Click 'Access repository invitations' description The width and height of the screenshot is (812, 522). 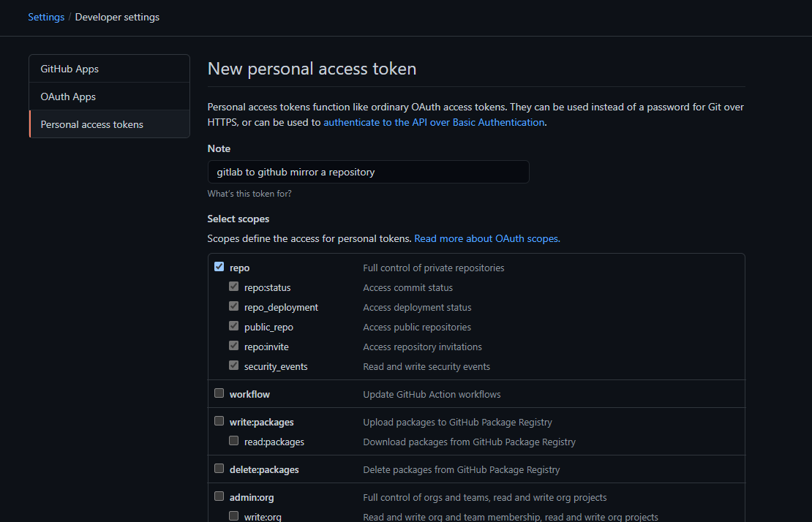(422, 347)
